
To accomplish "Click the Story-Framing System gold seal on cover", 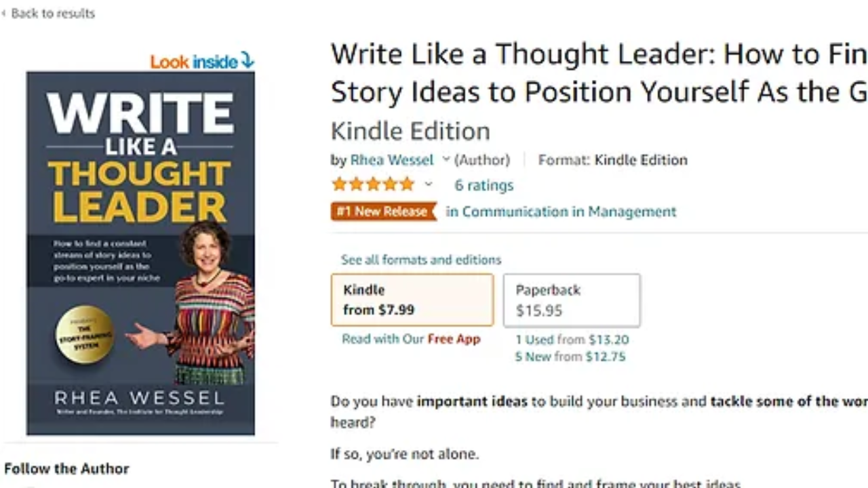I will [x=85, y=335].
